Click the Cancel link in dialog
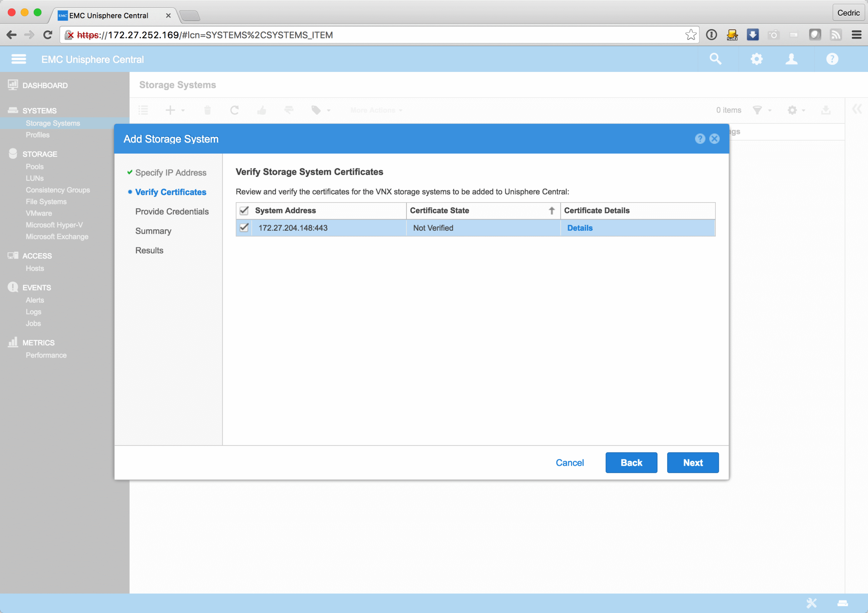Image resolution: width=868 pixels, height=613 pixels. pyautogui.click(x=569, y=462)
